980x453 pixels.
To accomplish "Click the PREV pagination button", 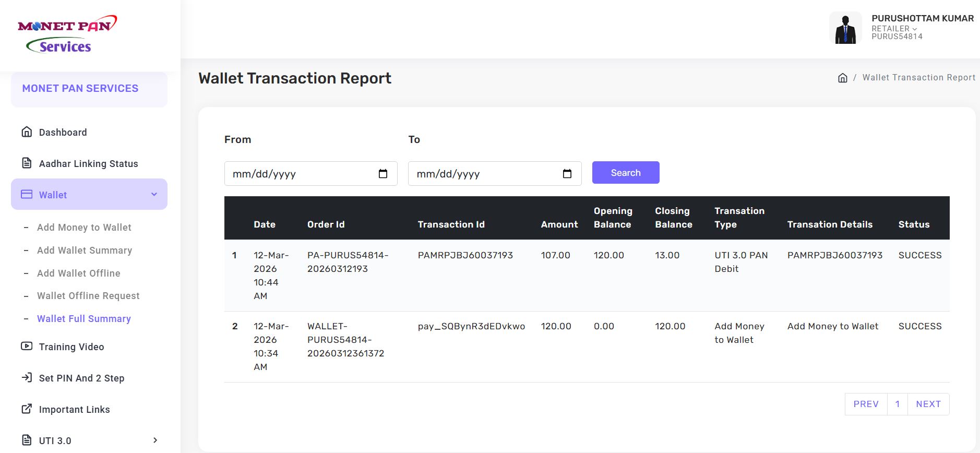I will tap(866, 404).
